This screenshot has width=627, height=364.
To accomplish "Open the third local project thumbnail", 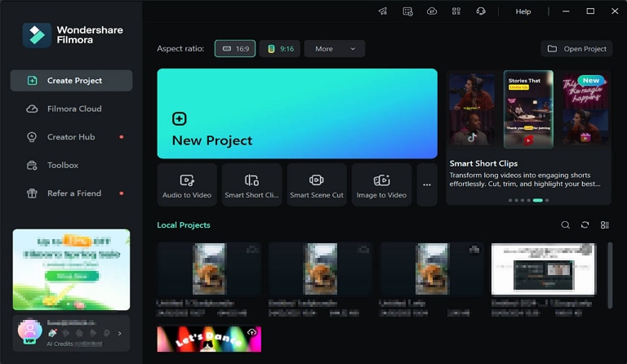I will (432, 269).
